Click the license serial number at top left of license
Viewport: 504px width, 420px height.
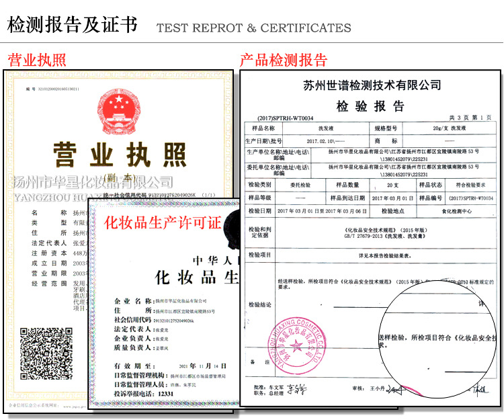(x=52, y=89)
